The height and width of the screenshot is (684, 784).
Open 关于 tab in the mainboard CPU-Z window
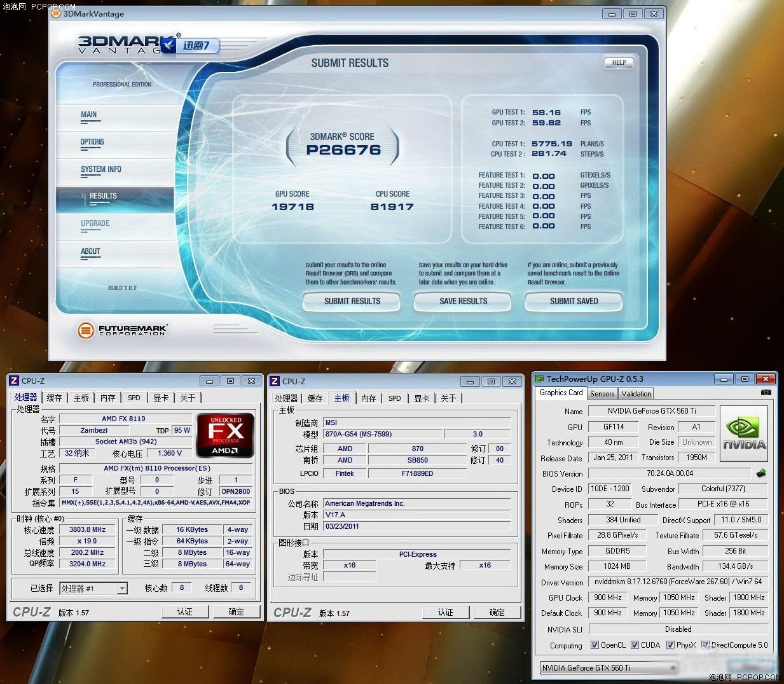point(448,398)
